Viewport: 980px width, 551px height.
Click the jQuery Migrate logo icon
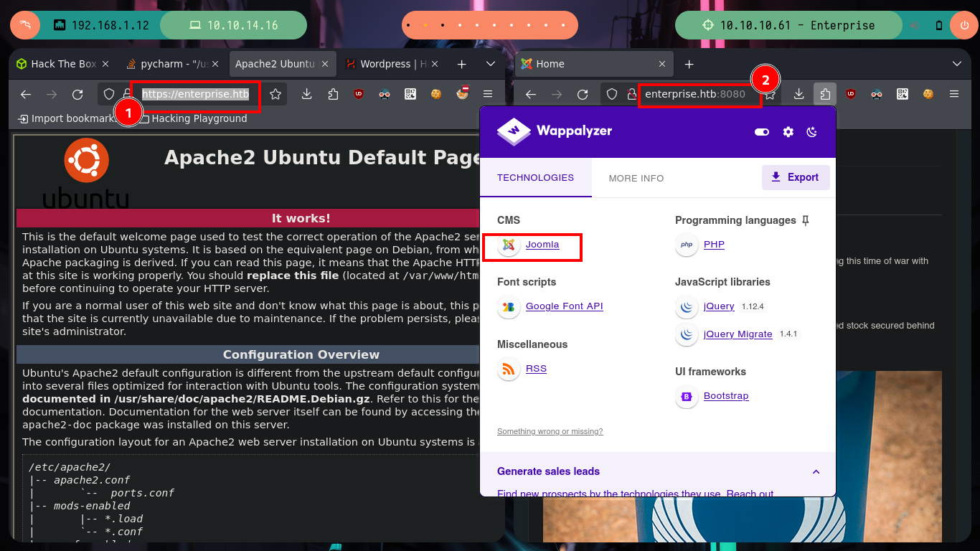click(687, 335)
